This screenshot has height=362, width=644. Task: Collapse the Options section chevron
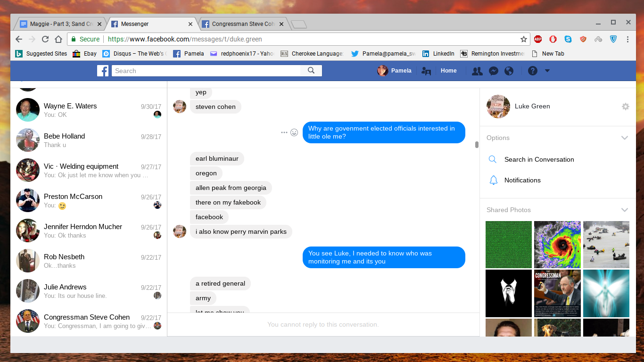coord(625,138)
